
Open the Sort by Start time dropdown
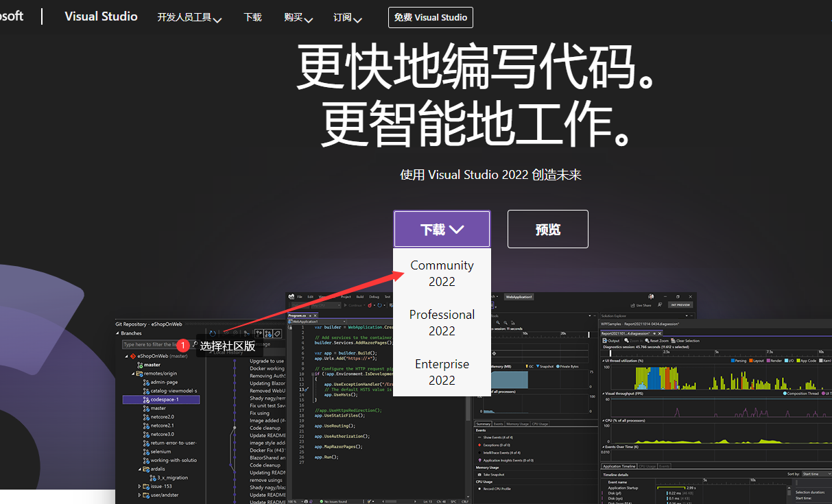pyautogui.click(x=816, y=474)
